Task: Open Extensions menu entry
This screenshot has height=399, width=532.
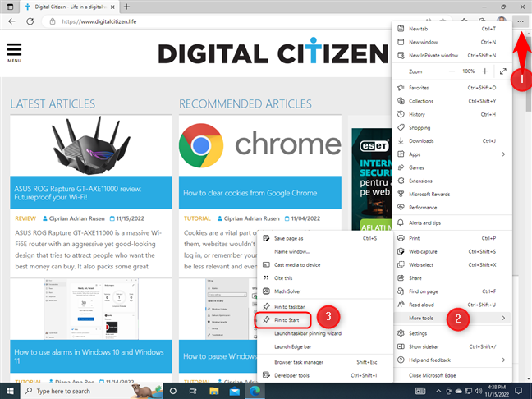Action: coord(452,181)
